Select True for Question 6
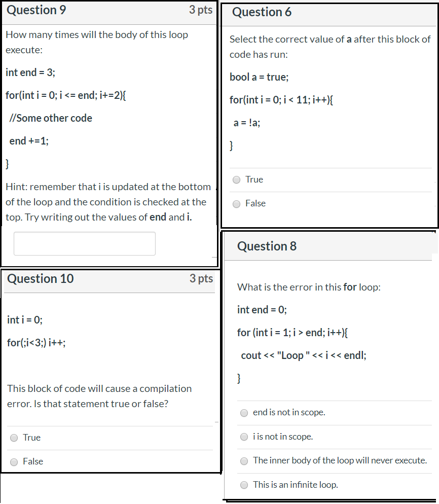 (236, 179)
